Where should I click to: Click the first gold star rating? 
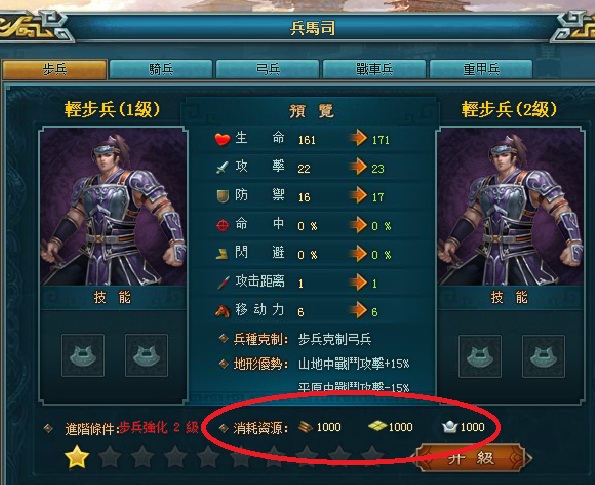point(77,457)
